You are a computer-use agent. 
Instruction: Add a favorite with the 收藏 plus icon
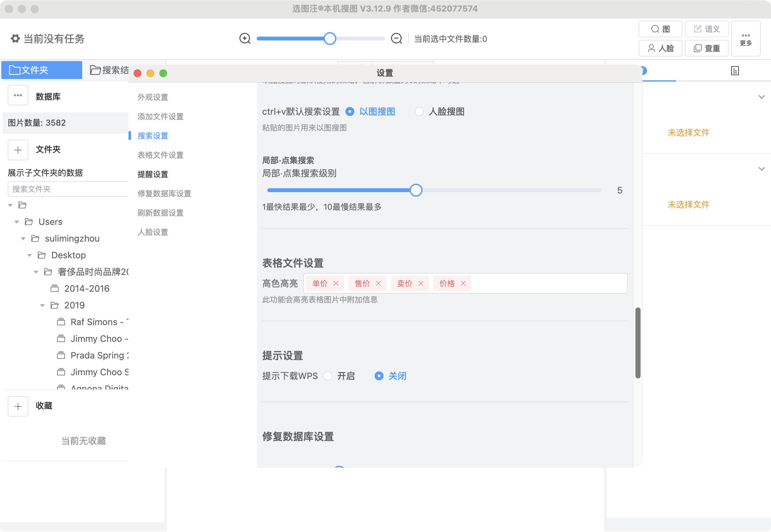18,406
